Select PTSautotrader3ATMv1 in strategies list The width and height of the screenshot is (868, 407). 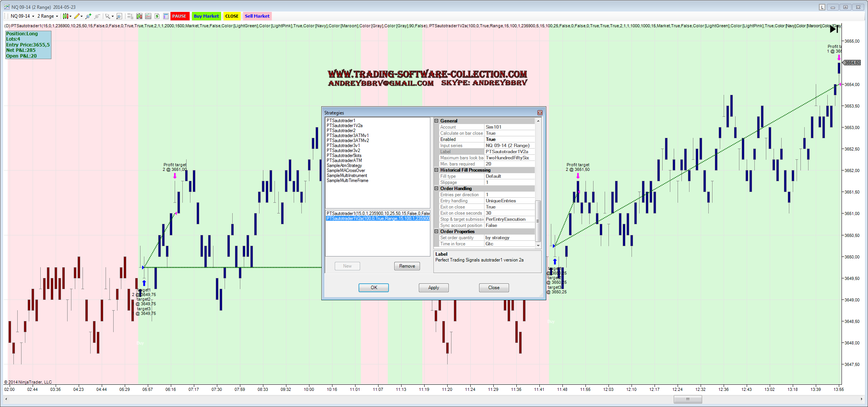tap(347, 136)
